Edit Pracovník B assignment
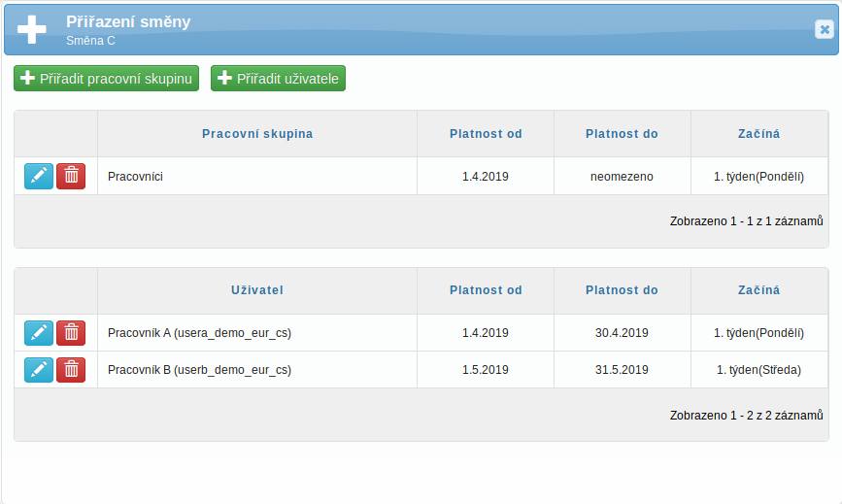Viewport: 842px width, 504px height. coord(39,370)
